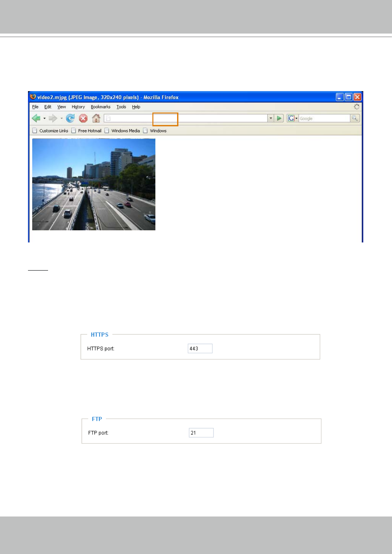Viewport: 392px width, 554px height.
Task: Open the Free Hotmail bookmark
Action: 87,131
